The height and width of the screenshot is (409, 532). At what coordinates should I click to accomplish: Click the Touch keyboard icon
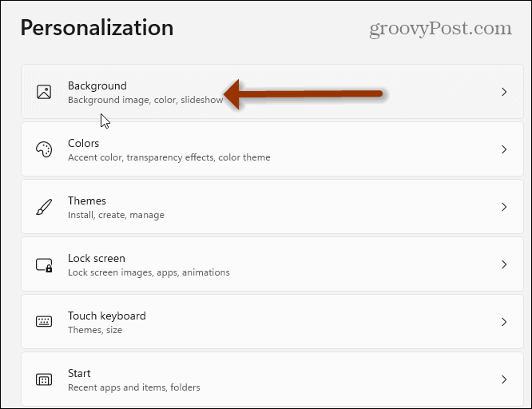[44, 322]
